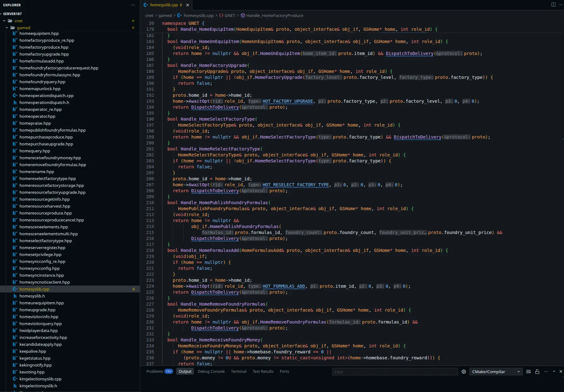Open homequery.hpp file
The height and width of the screenshot is (392, 564).
[x=35, y=151]
